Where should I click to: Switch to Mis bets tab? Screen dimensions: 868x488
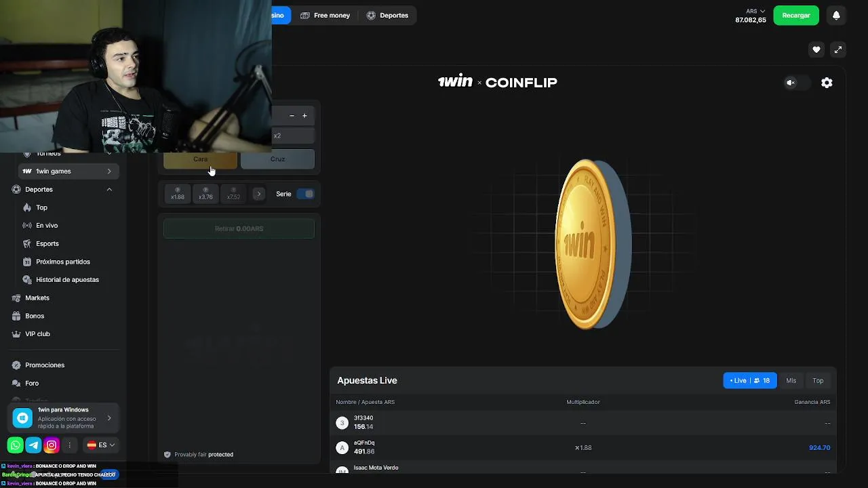point(791,381)
